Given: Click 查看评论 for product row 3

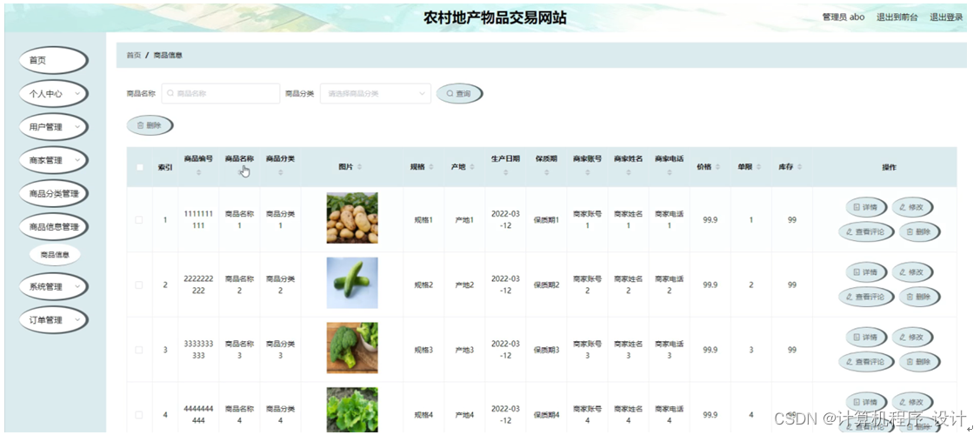Looking at the screenshot, I should point(865,362).
